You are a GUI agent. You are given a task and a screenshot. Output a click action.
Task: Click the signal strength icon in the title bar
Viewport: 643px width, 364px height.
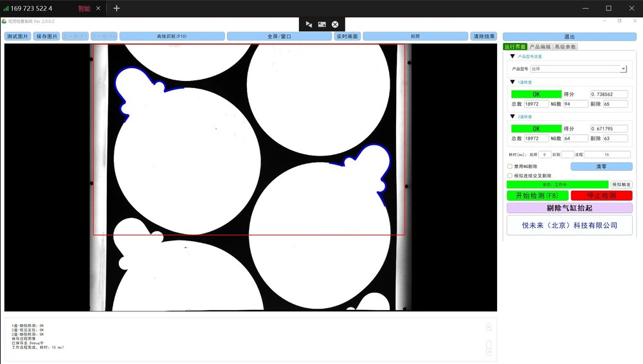6,8
